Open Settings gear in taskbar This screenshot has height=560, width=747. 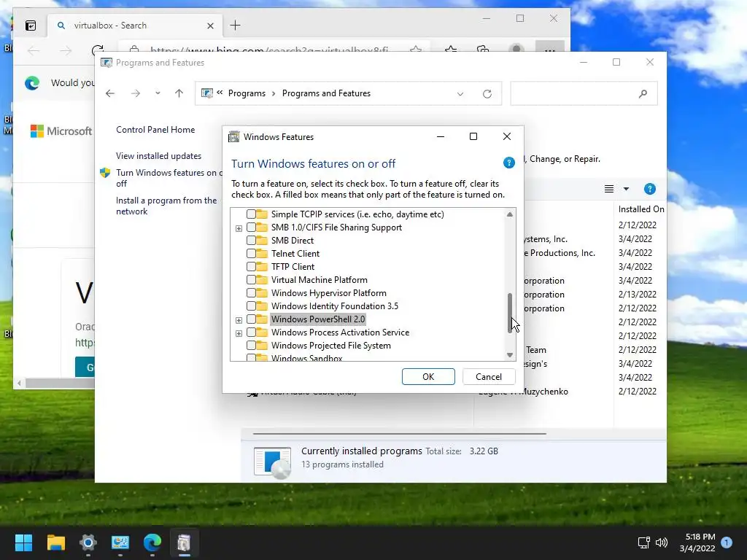(88, 542)
